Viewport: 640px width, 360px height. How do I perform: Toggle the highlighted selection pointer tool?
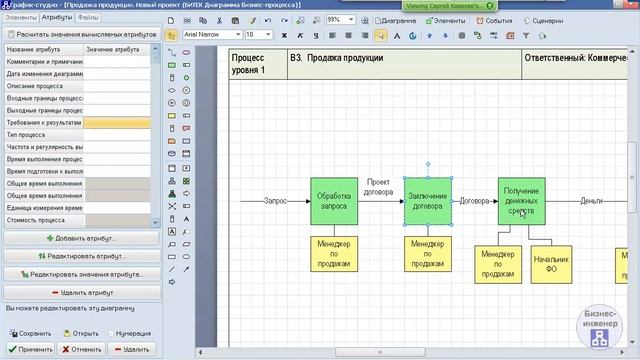[380, 36]
